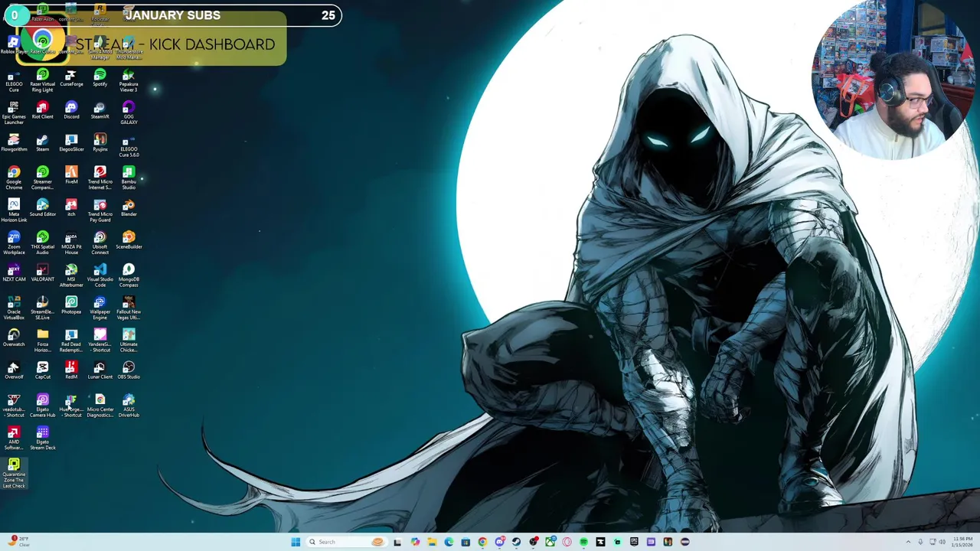Select the Discord desktop shortcut
Image resolution: width=980 pixels, height=551 pixels.
[x=71, y=110]
